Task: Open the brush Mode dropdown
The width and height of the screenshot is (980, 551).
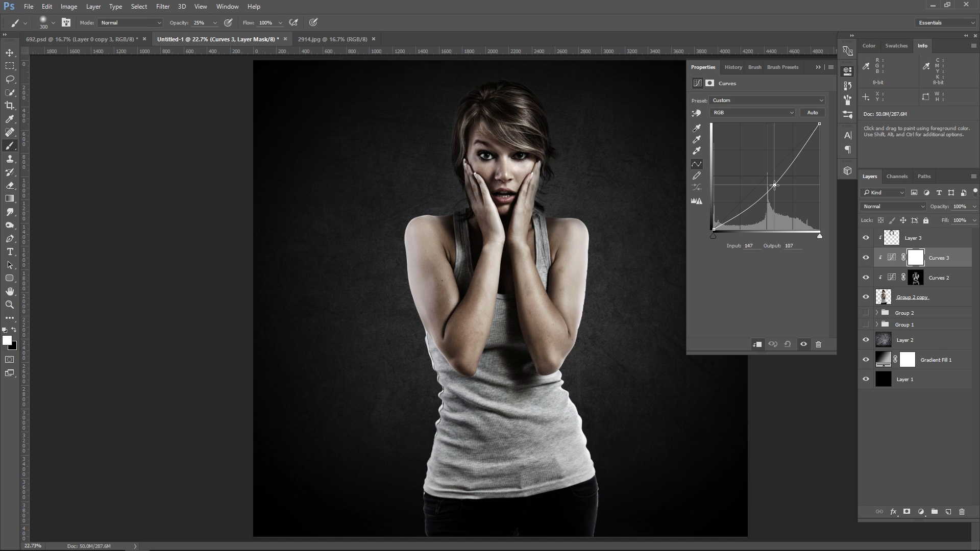Action: 131,22
